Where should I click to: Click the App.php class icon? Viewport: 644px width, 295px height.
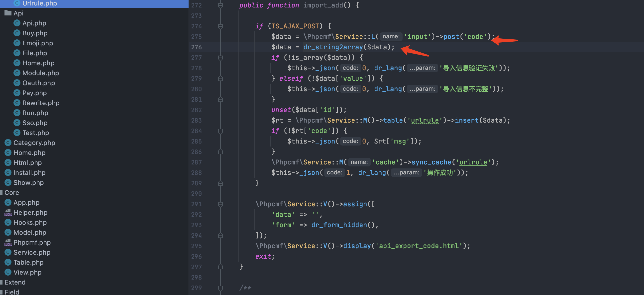[x=8, y=202]
